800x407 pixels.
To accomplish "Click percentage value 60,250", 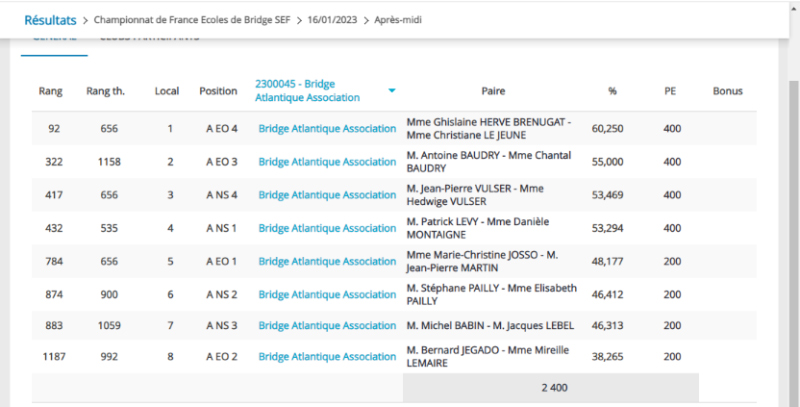I will [x=607, y=129].
